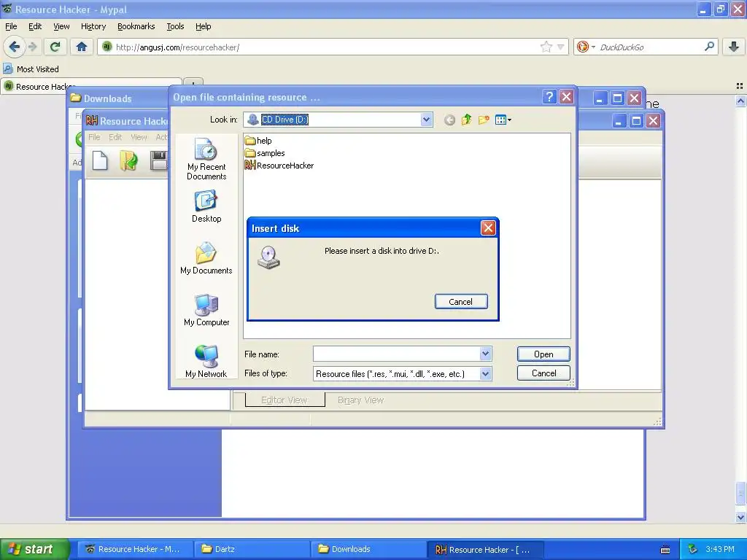Open the browser Downloads arrow icon
Viewport: 747px width, 560px height.
point(734,47)
